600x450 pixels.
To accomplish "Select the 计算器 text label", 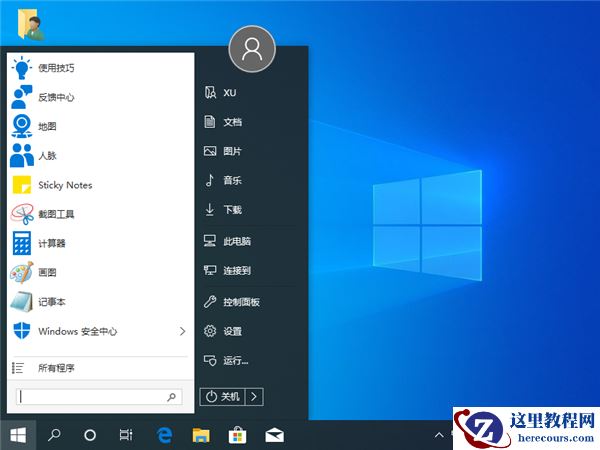I will pos(52,243).
